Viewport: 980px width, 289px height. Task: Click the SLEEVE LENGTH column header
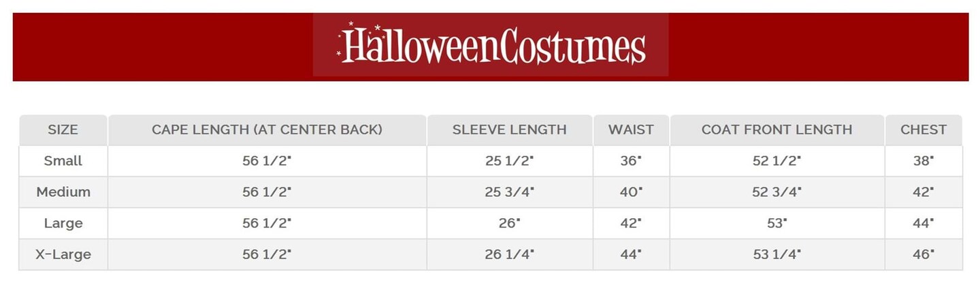(509, 130)
